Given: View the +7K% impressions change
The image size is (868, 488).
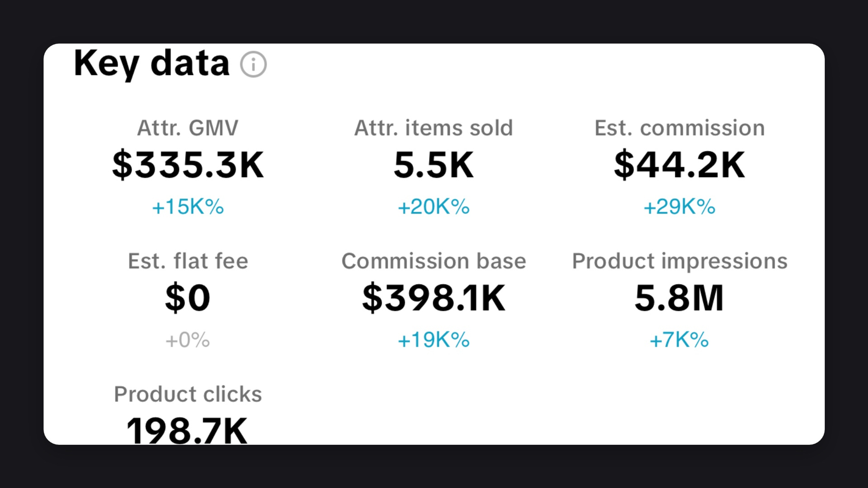Looking at the screenshot, I should (x=679, y=340).
